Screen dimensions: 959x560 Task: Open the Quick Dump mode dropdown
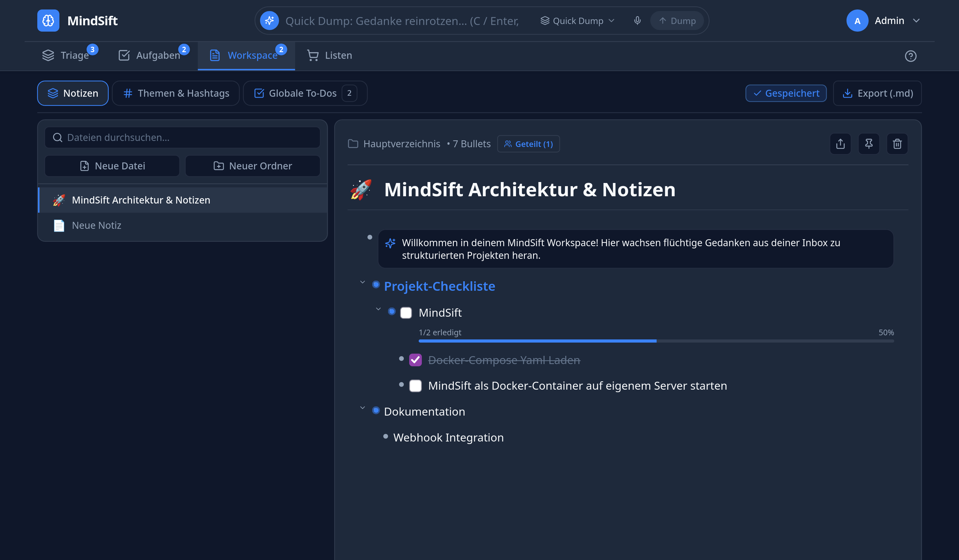click(577, 21)
